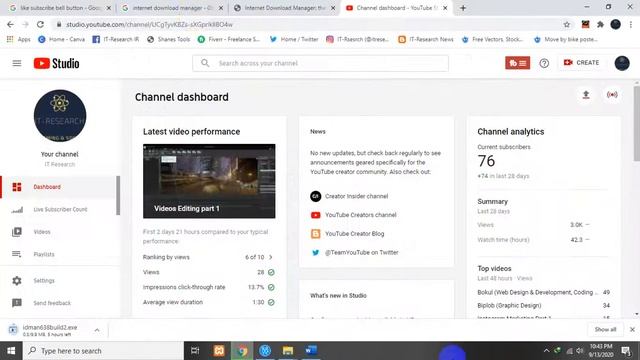Open the Chrome three-dot menu
The height and width of the screenshot is (360, 640).
631,24
